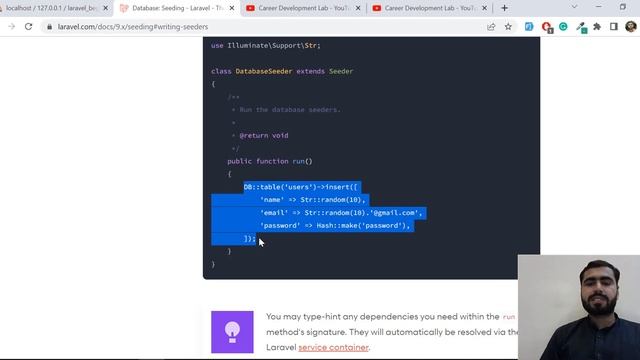The image size is (640, 360).
Task: Follow the service container link
Action: (x=333, y=347)
